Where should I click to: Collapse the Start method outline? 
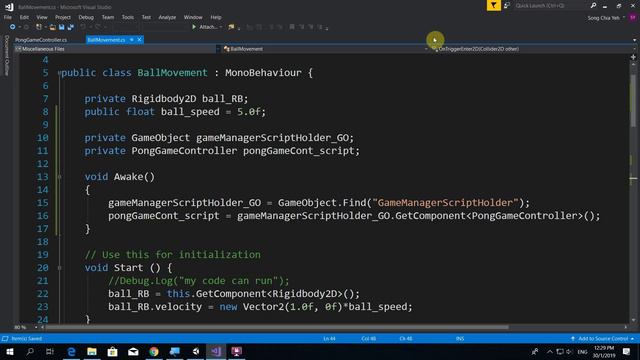60,268
